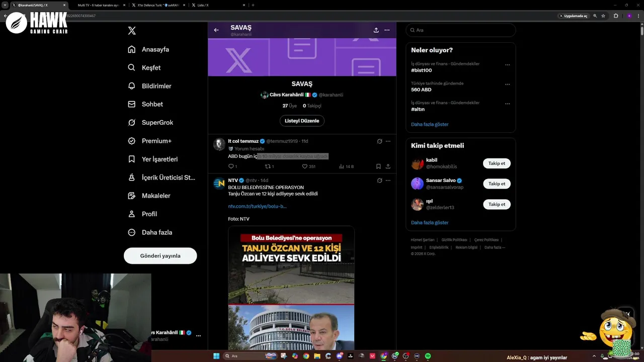
Task: Open Hizmet Şartları footer link
Action: click(x=422, y=240)
